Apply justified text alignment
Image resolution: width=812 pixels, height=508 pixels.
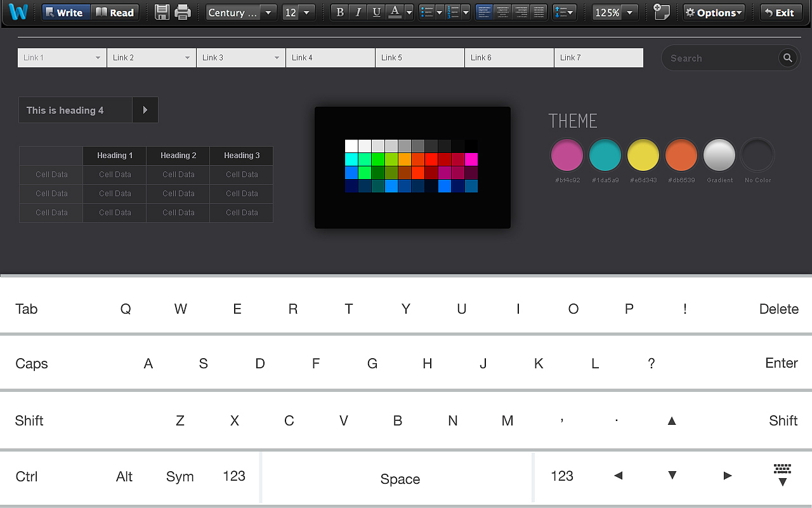click(539, 12)
